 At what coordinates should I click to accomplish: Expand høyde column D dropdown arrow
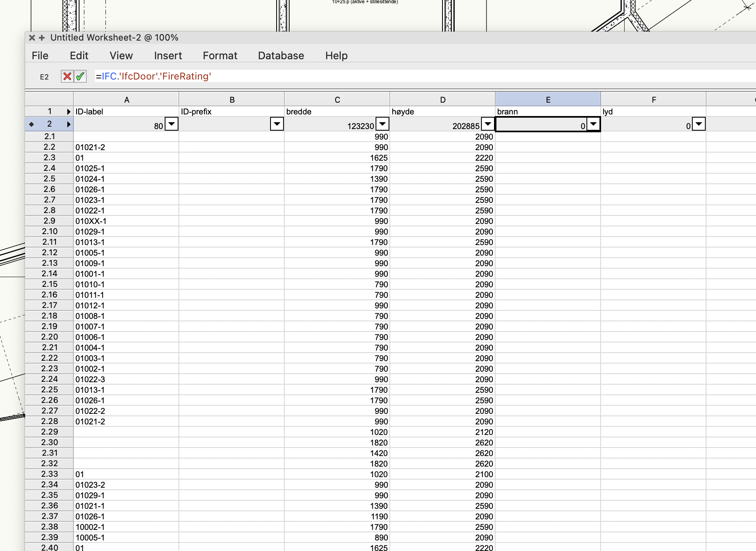[488, 124]
